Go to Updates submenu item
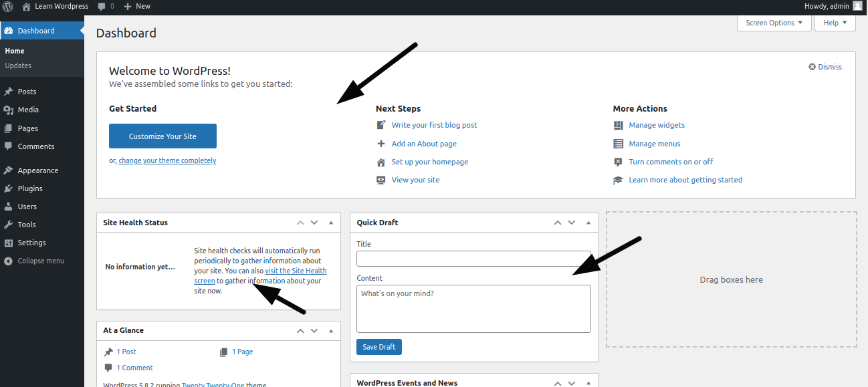Image resolution: width=868 pixels, height=387 pixels. click(x=18, y=66)
